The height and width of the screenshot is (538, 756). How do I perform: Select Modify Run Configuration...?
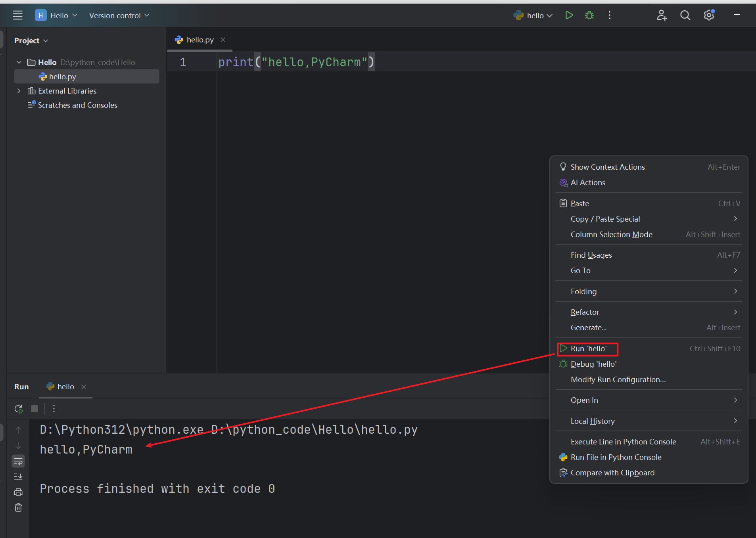(649, 379)
